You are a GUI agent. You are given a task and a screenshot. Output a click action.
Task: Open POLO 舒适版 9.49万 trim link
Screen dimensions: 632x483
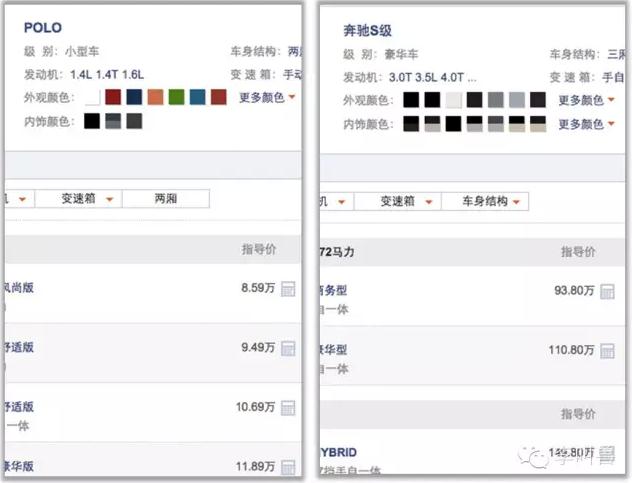(19, 347)
